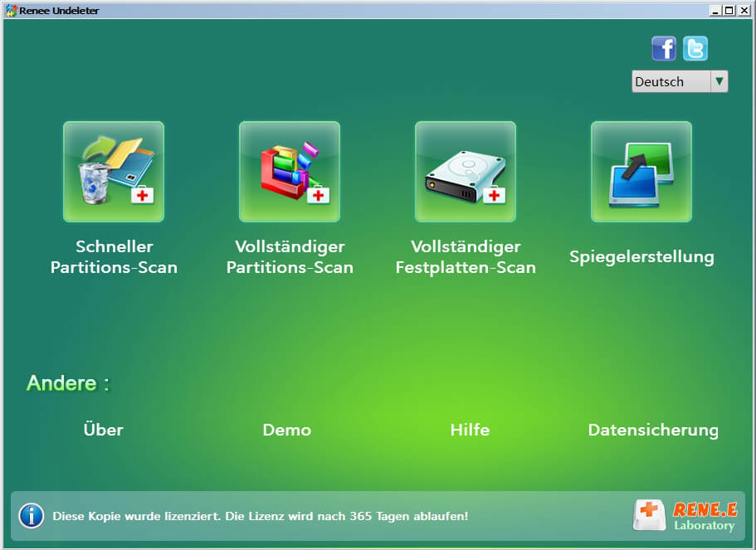Click the 'Vollständiger Festplatten-Scan' label
This screenshot has height=550, width=756.
click(x=466, y=257)
